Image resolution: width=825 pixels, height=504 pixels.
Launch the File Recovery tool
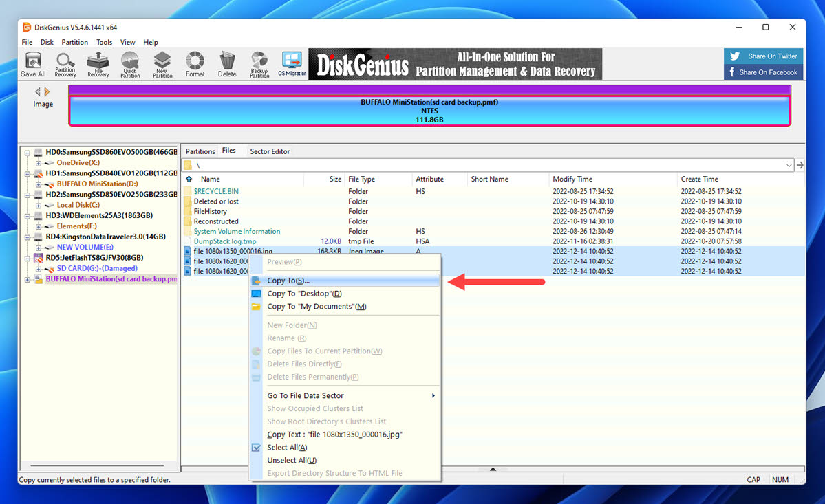98,65
